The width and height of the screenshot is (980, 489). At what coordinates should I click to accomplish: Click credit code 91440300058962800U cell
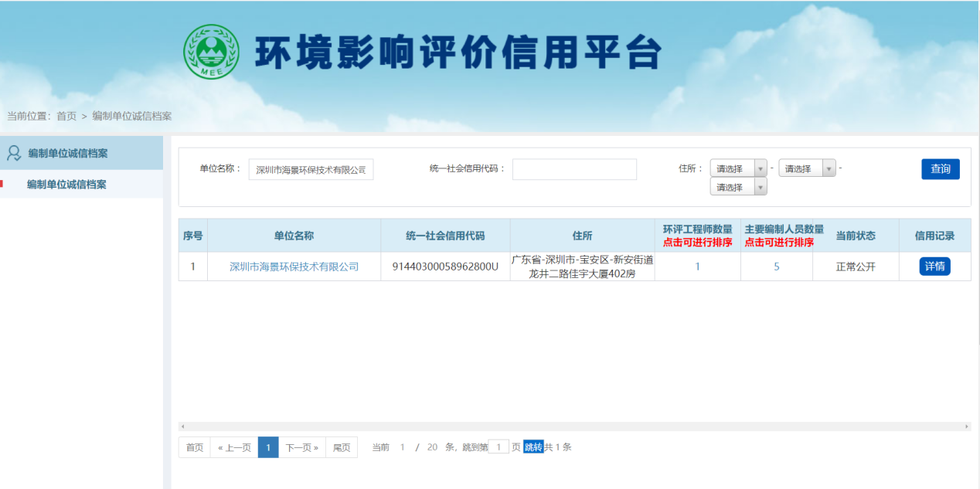[x=445, y=267]
